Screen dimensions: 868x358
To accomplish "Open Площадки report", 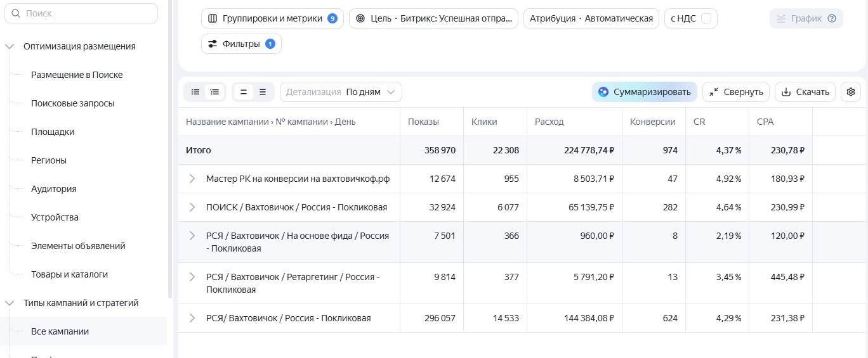I will (x=53, y=132).
